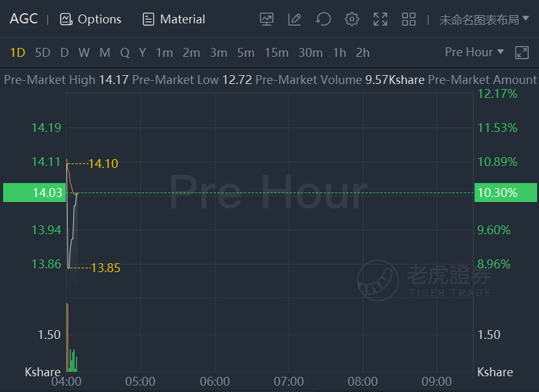Toggle fullscreen expand arrows icon
Screen dimensions: 539x392
380,19
